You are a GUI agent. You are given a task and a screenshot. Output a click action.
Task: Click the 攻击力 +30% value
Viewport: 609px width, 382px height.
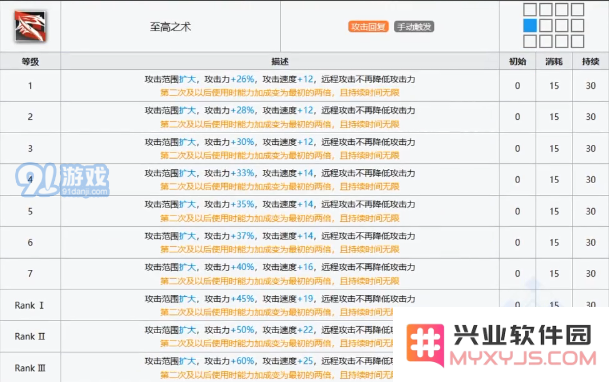[x=243, y=142]
